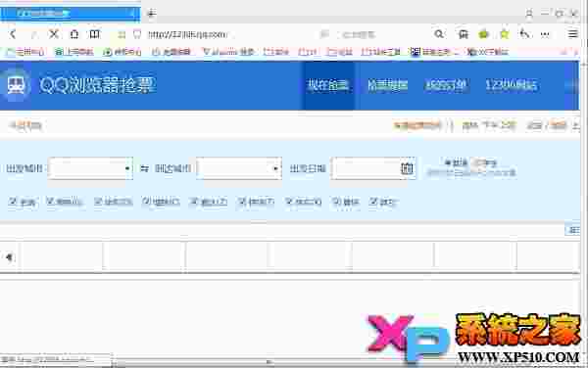Bookmark the page with the star icon

[x=505, y=34]
